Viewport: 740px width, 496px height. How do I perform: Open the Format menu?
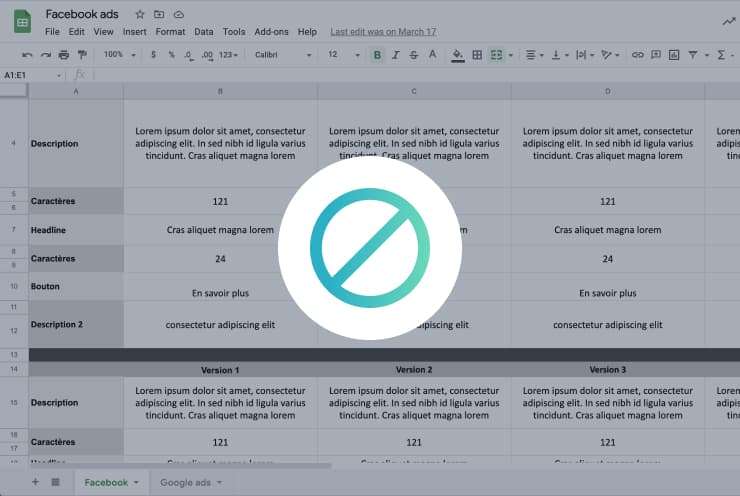coord(170,32)
